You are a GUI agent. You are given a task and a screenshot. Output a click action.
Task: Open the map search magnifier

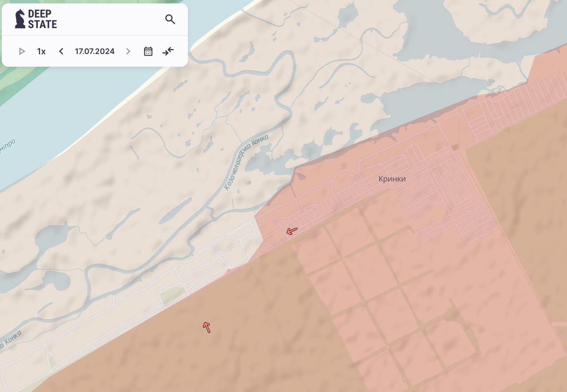pos(170,19)
